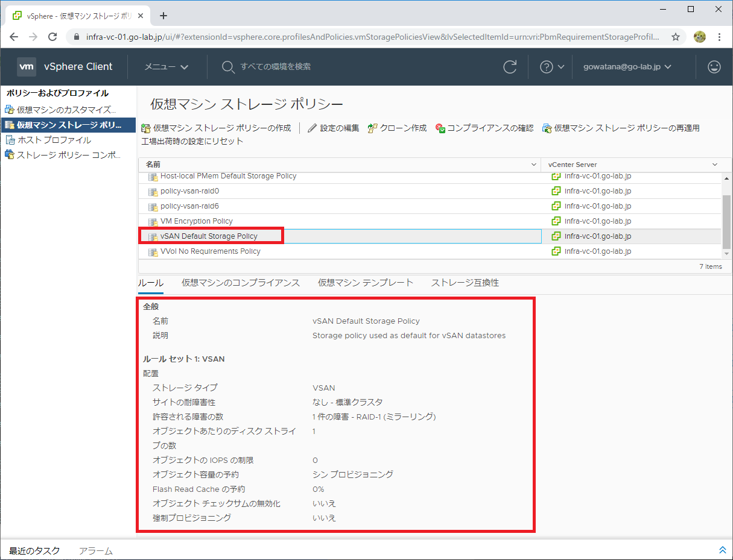The width and height of the screenshot is (733, 560).
Task: Select 仮想マシン ストレージ ポリシー in sidebar
Action: [x=68, y=125]
